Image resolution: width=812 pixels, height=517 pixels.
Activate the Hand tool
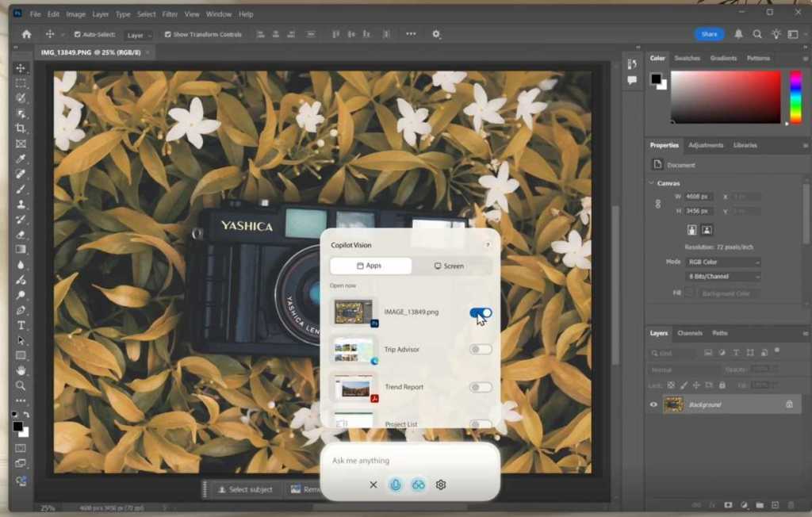[21, 370]
